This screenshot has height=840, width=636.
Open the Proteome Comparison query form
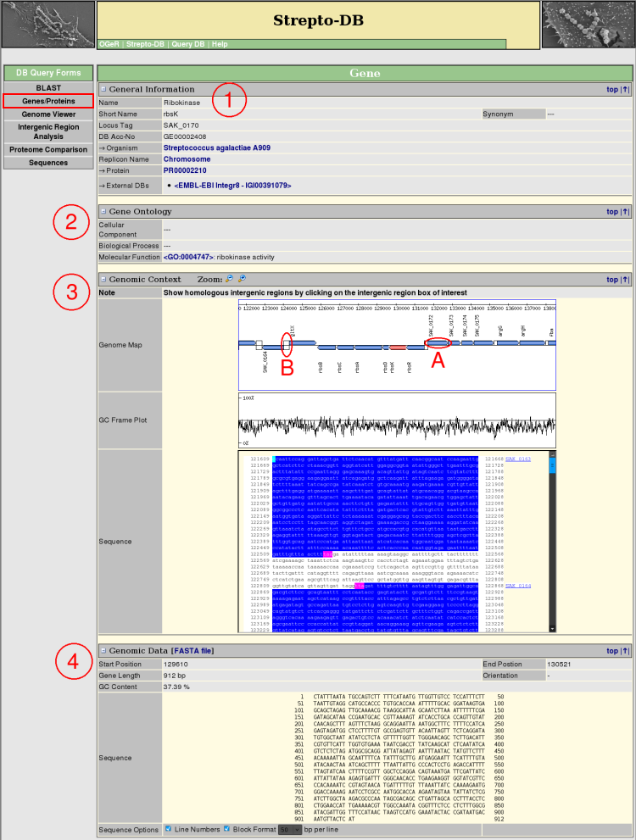pyautogui.click(x=48, y=150)
